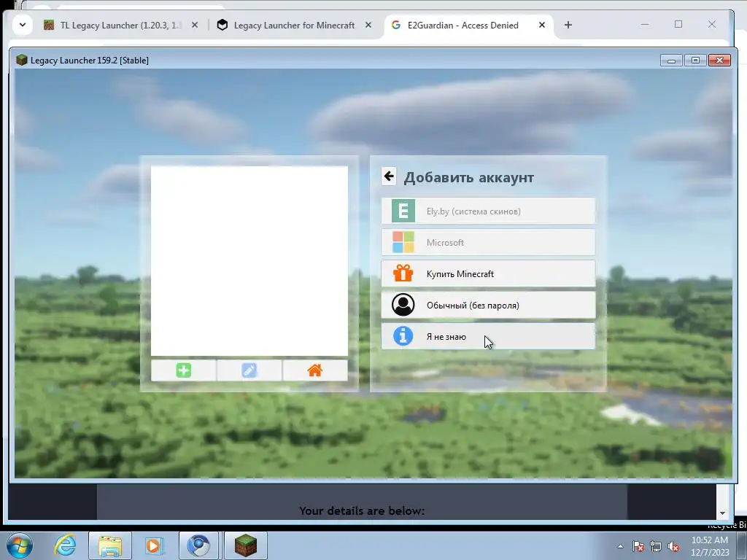
Task: Click the black user silhouette icon
Action: 403,305
